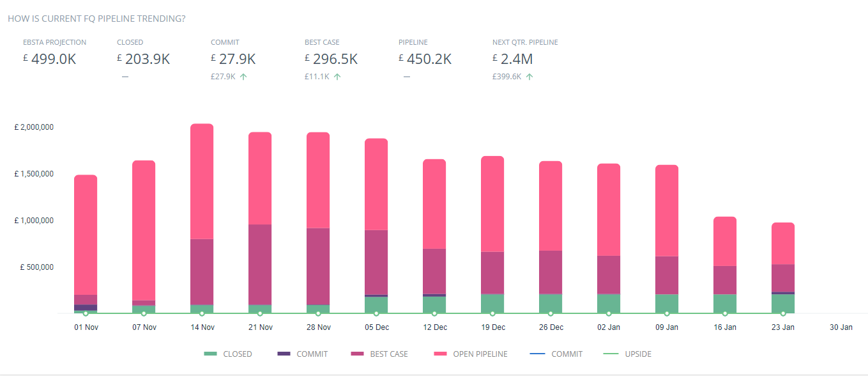Toggle the Best Case legend entry

point(379,354)
